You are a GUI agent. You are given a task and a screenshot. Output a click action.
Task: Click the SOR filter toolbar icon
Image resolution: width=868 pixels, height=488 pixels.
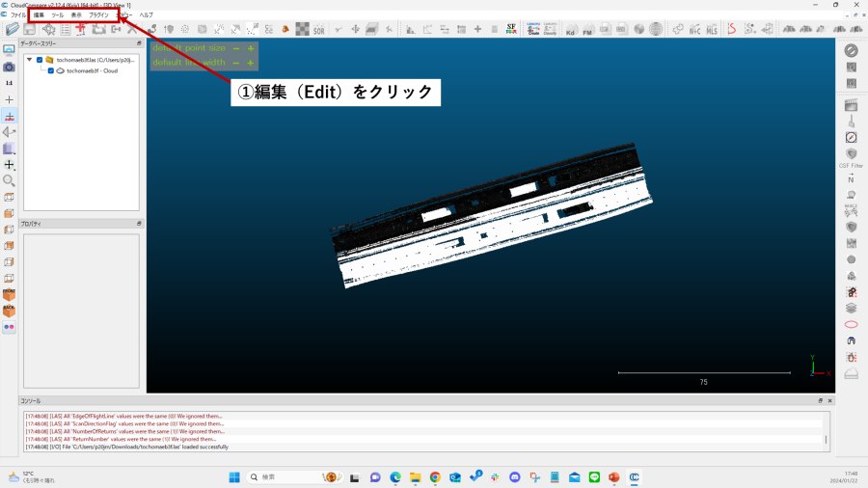click(x=319, y=30)
